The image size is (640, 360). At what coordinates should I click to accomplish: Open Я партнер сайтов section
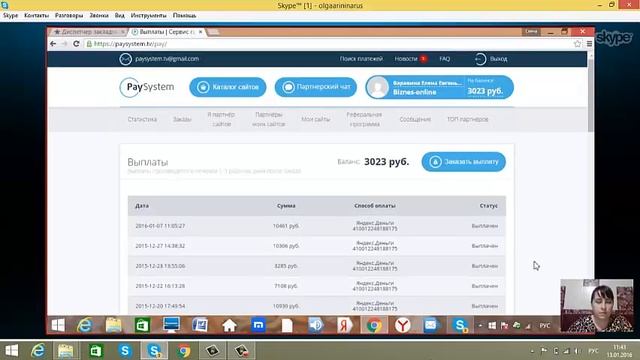[221, 119]
